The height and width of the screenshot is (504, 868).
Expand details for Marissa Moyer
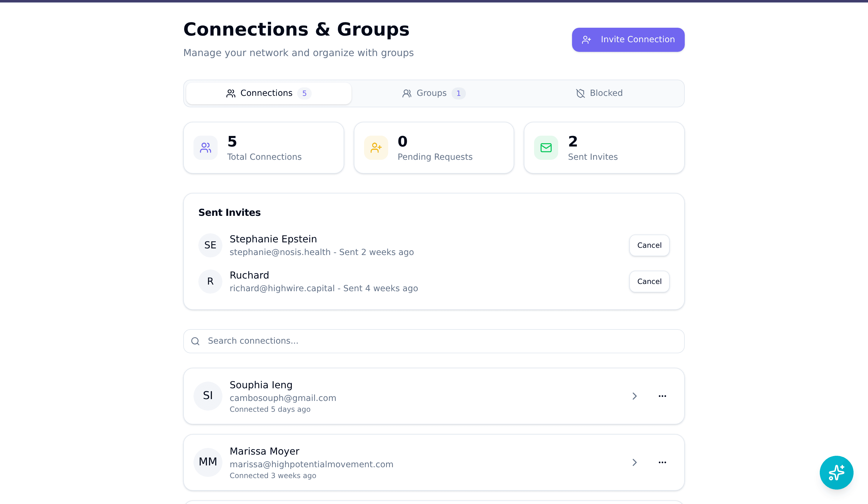coord(635,462)
